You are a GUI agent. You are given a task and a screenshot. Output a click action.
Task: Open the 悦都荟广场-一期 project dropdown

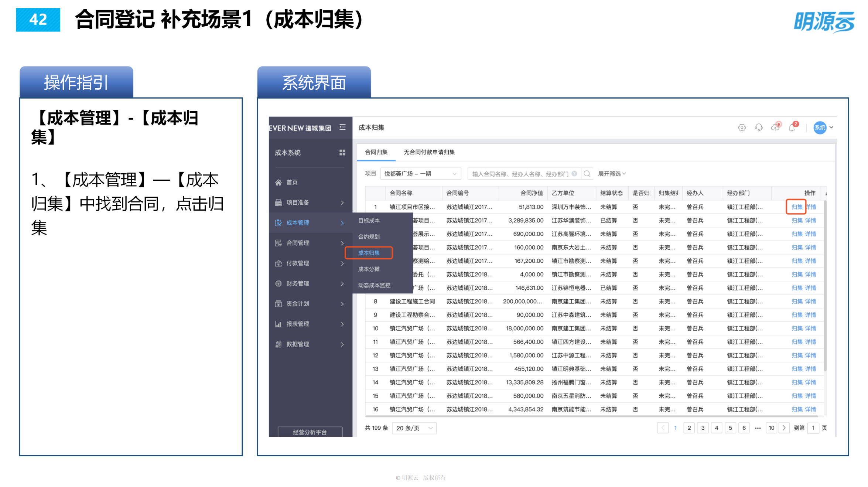click(420, 173)
